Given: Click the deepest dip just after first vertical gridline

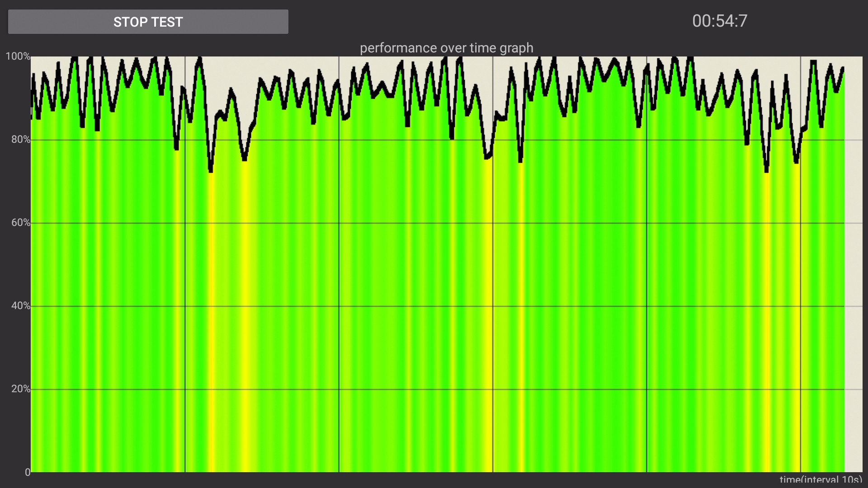Looking at the screenshot, I should coord(211,171).
